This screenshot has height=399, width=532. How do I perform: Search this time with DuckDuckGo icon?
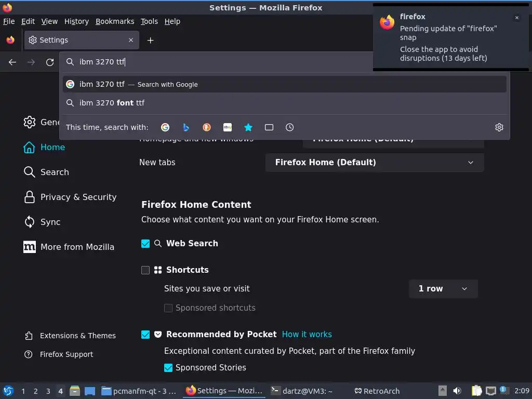(x=207, y=127)
